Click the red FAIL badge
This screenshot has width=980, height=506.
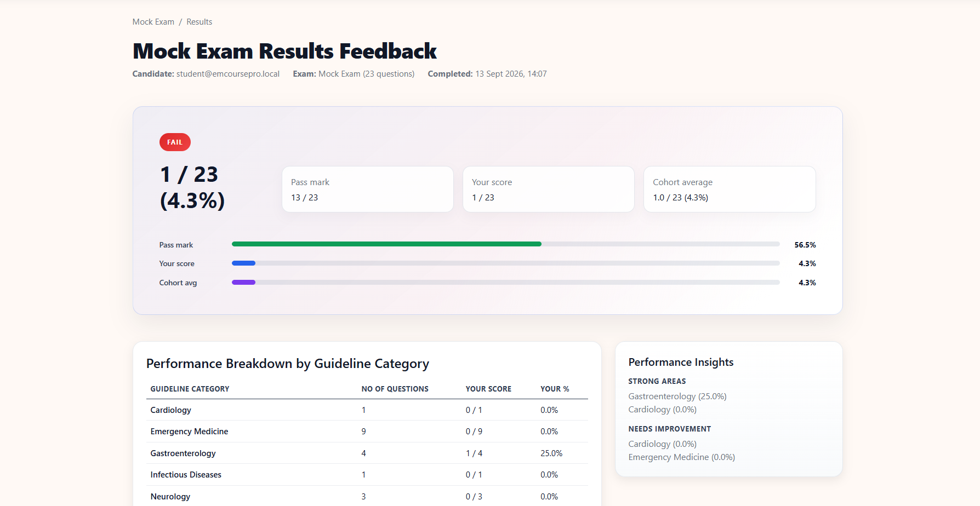point(175,142)
